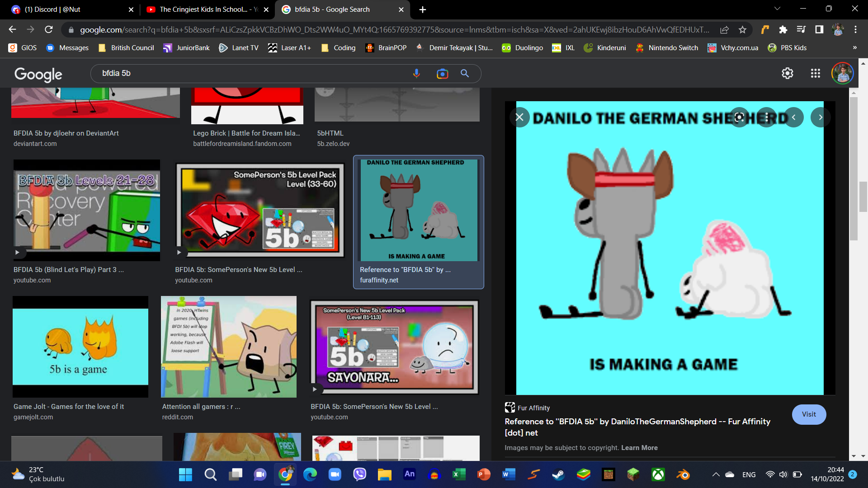Open Google Lens image search camera icon
This screenshot has height=488, width=868.
(x=442, y=73)
